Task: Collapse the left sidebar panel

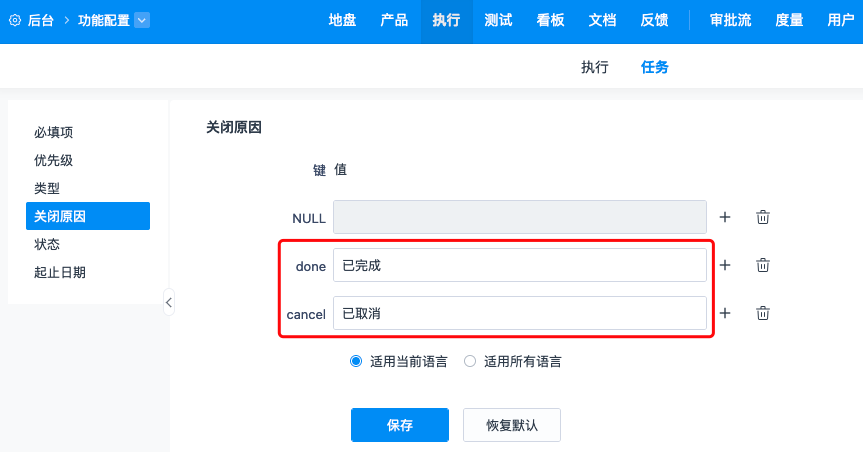Action: 169,301
